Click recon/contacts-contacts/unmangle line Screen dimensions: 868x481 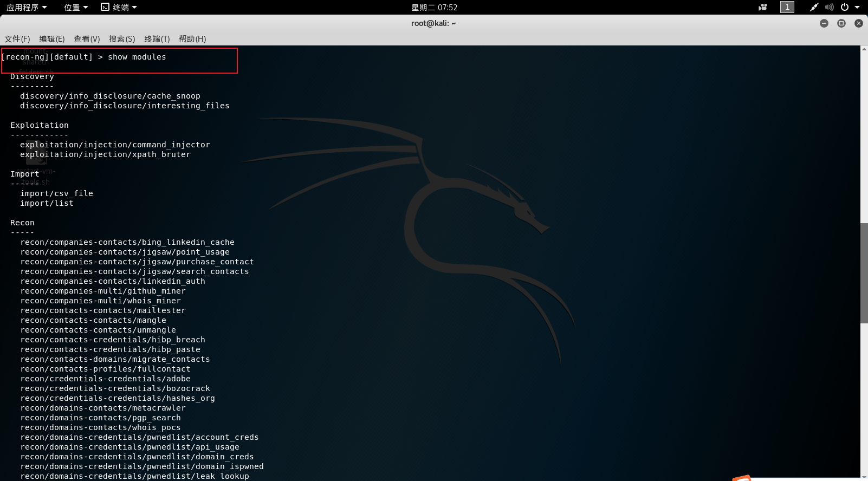click(x=98, y=330)
